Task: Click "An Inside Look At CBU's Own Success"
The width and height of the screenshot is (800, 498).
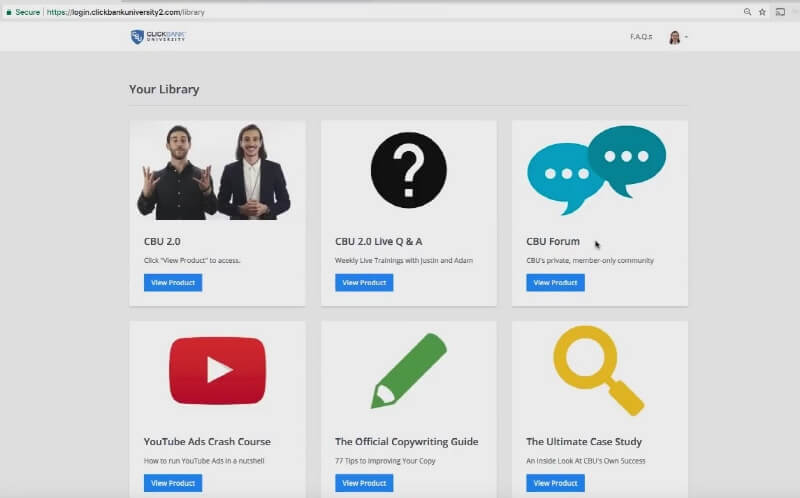Action: coord(586,461)
